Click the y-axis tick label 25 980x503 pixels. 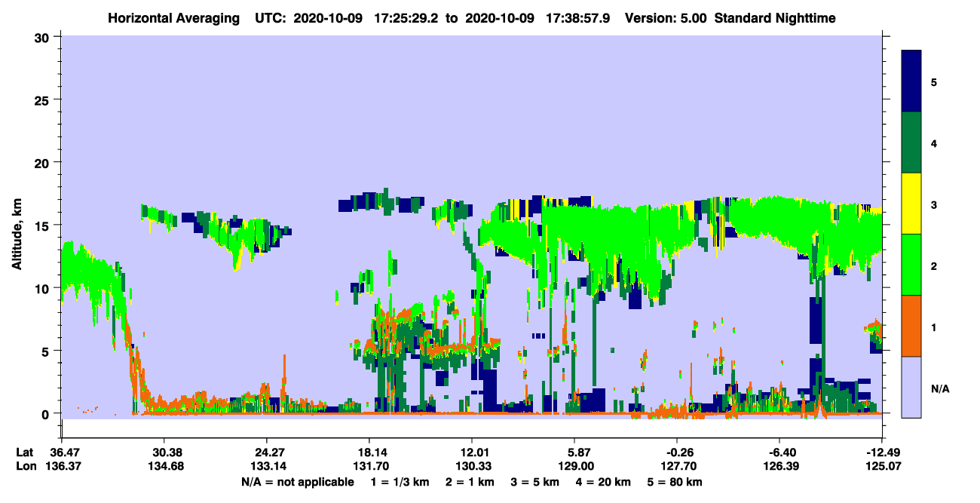point(44,100)
